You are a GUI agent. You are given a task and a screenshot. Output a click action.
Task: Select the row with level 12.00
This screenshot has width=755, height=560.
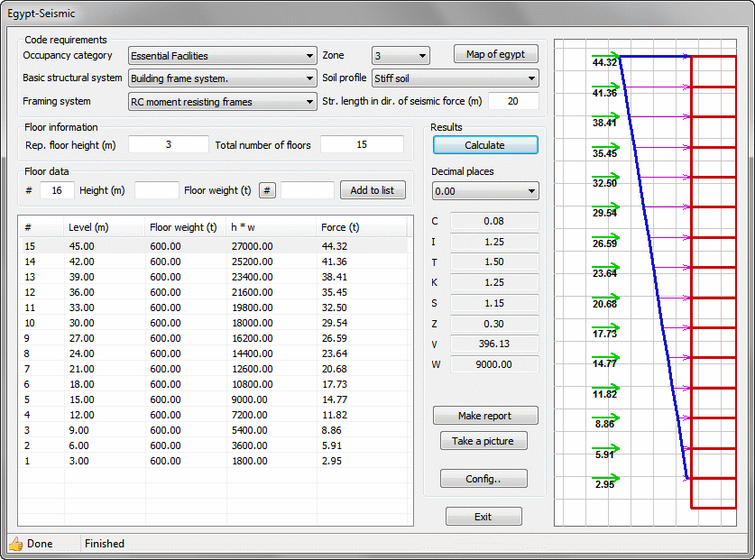215,415
